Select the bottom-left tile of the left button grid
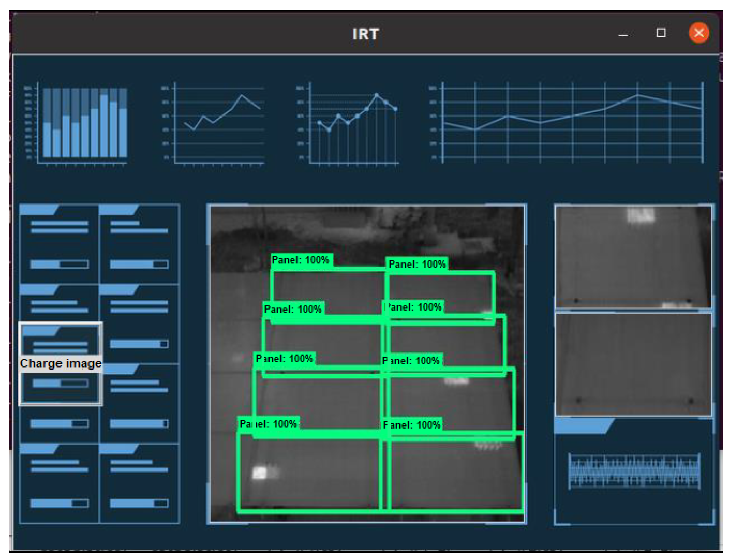This screenshot has height=560, width=731. click(59, 483)
